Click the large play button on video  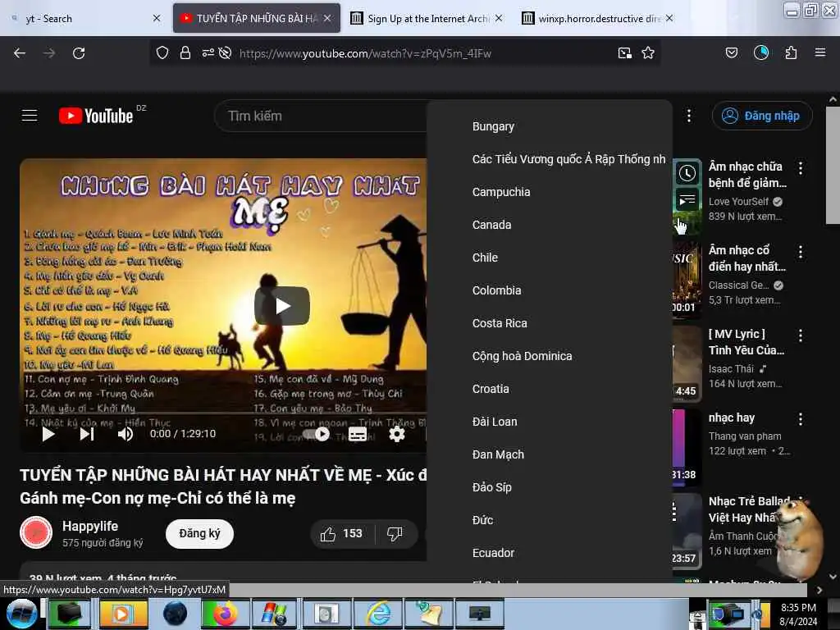coord(282,306)
